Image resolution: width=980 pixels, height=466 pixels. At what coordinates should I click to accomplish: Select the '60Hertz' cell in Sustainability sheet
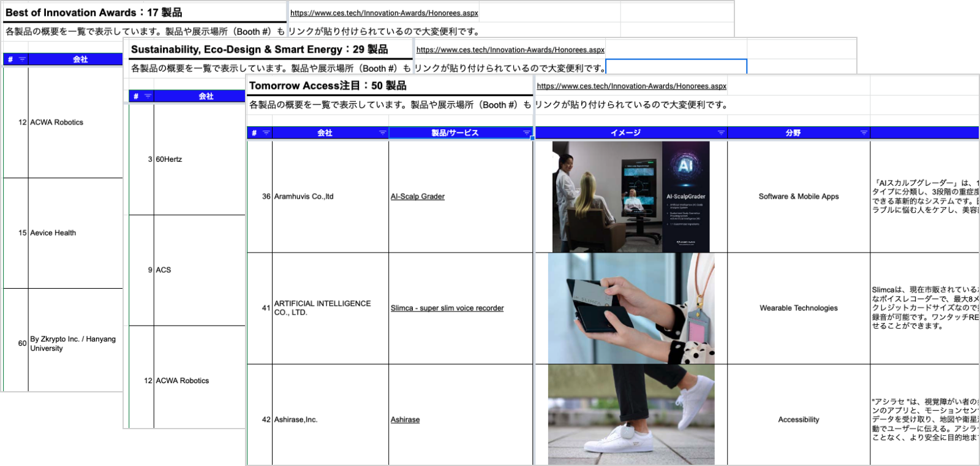(x=200, y=159)
